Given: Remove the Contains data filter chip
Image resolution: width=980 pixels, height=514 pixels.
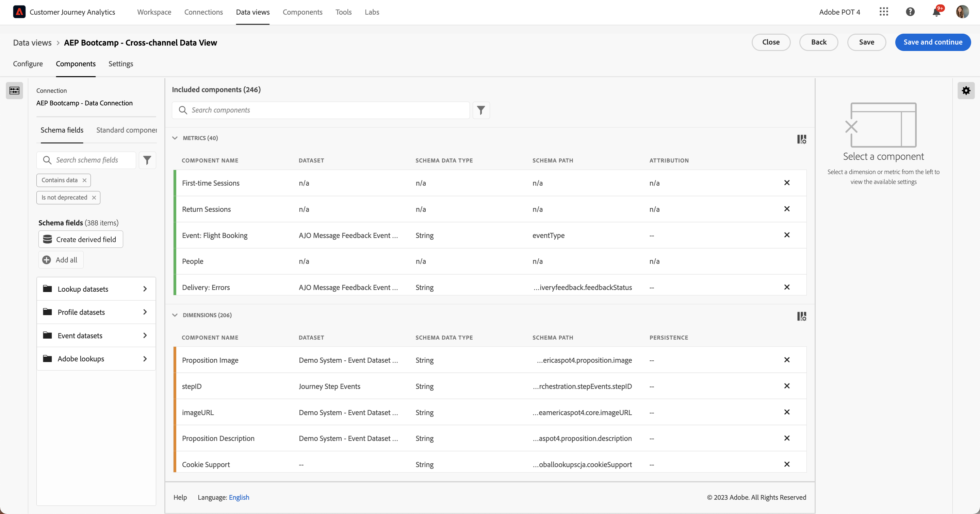Looking at the screenshot, I should (x=84, y=180).
